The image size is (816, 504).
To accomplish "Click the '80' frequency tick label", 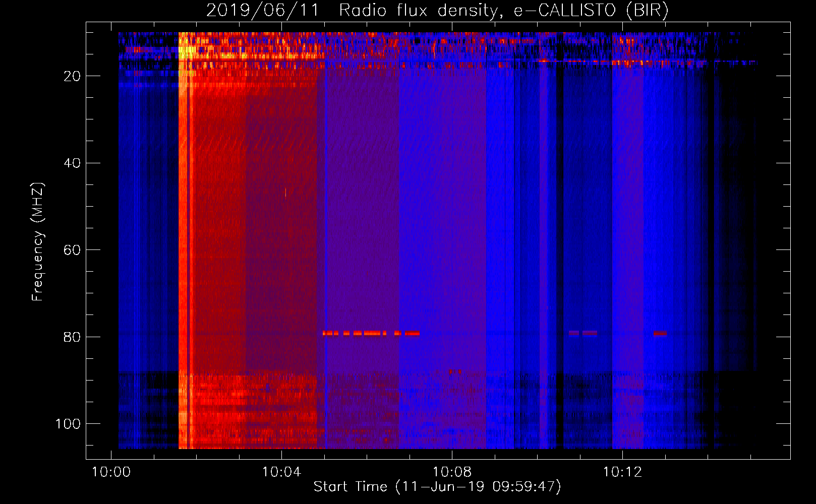I will click(73, 337).
